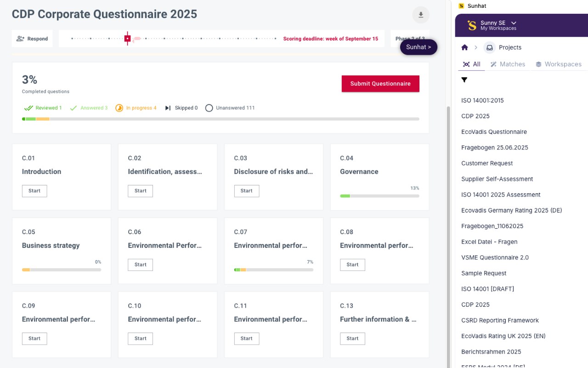
Task: Click the download questionnaire icon
Action: click(420, 15)
